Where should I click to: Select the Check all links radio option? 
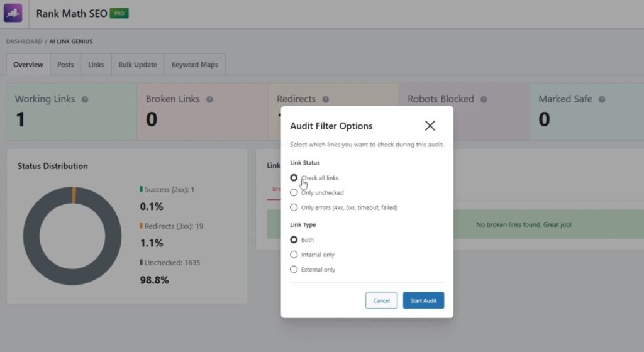pos(294,178)
